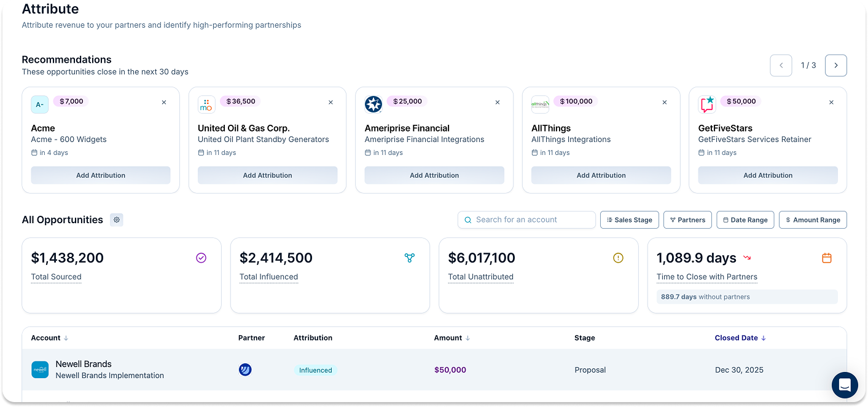Click the partner avatar for Newell Brands
The width and height of the screenshot is (868, 407).
(x=245, y=369)
